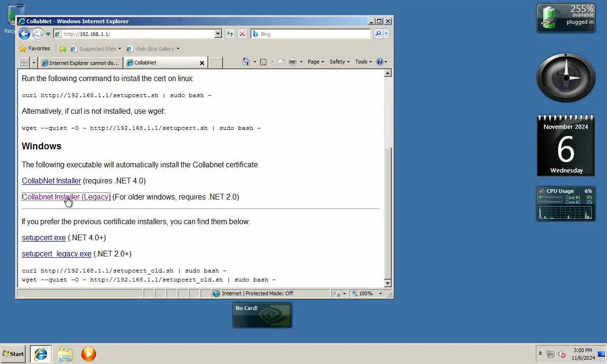The height and width of the screenshot is (364, 607).
Task: Open the Safety menu
Action: [x=339, y=62]
